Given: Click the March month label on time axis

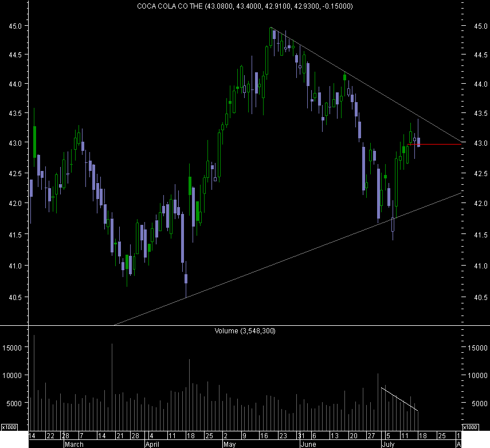Looking at the screenshot, I should [74, 444].
